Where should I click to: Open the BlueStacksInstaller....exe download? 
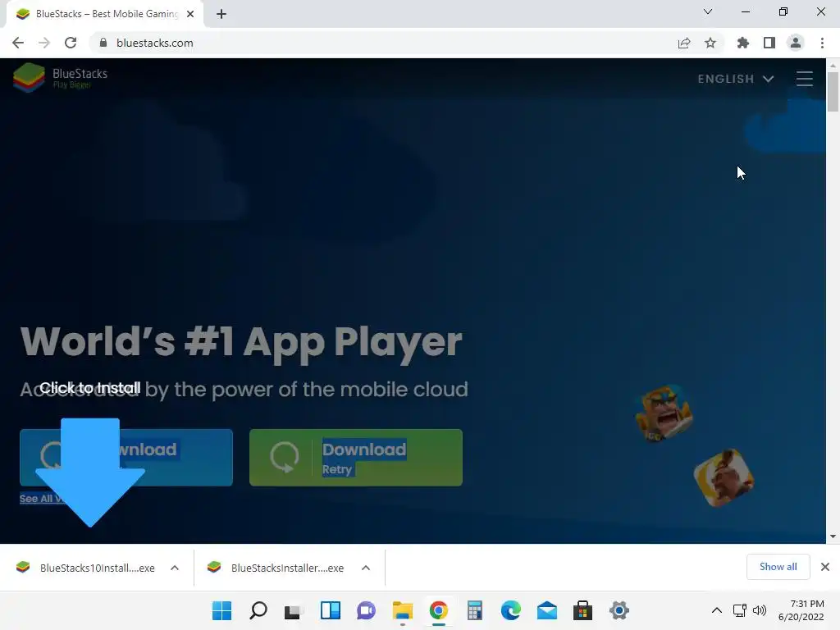pyautogui.click(x=277, y=568)
